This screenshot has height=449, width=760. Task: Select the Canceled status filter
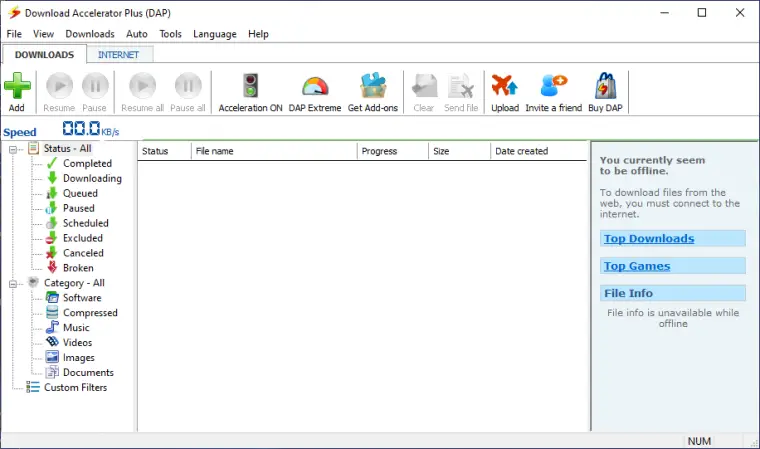[83, 253]
